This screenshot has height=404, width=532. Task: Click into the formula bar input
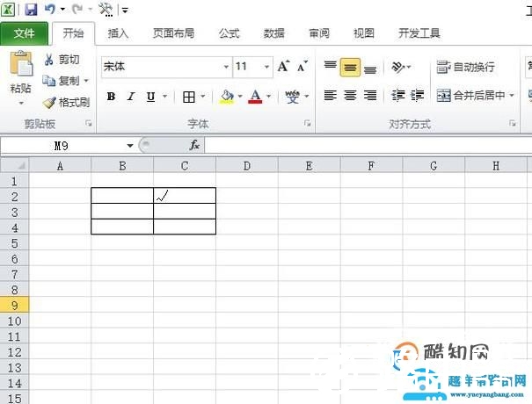(x=368, y=146)
